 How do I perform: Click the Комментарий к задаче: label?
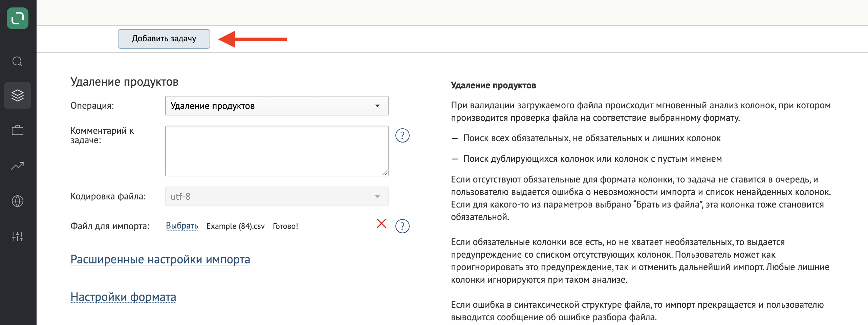pos(102,135)
